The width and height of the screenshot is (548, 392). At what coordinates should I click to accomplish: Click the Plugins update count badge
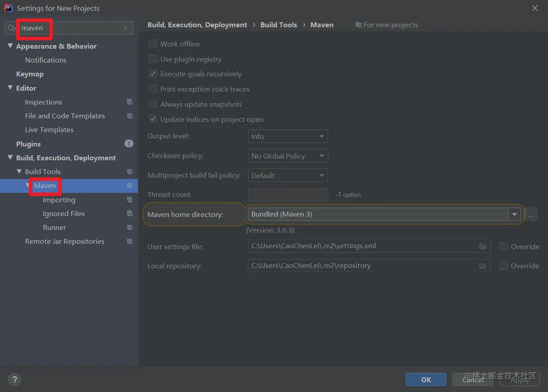tap(129, 144)
